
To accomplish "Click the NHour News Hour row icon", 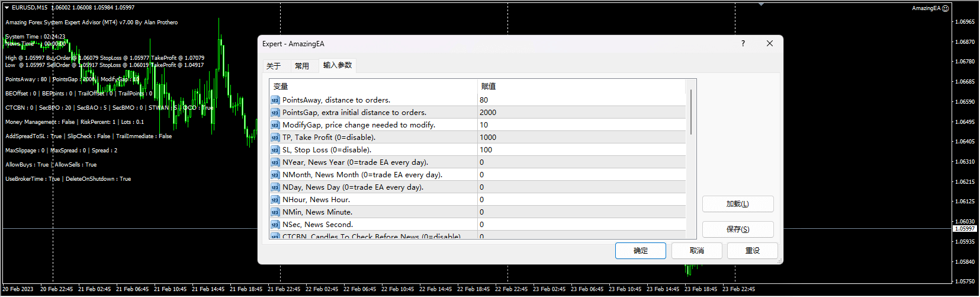I will 275,200.
